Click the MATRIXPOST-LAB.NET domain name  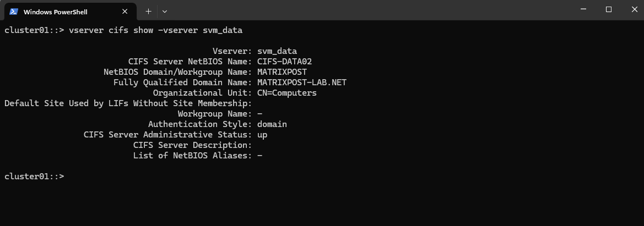[x=301, y=82]
